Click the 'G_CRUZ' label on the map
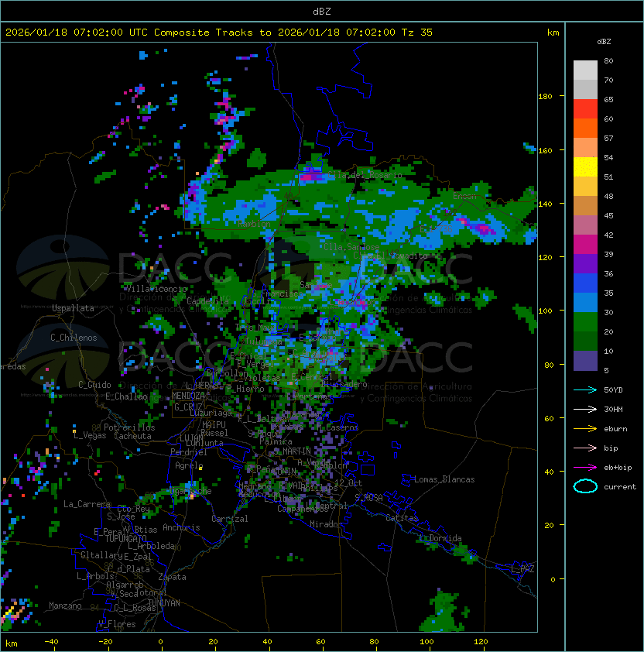The image size is (644, 652). (188, 407)
